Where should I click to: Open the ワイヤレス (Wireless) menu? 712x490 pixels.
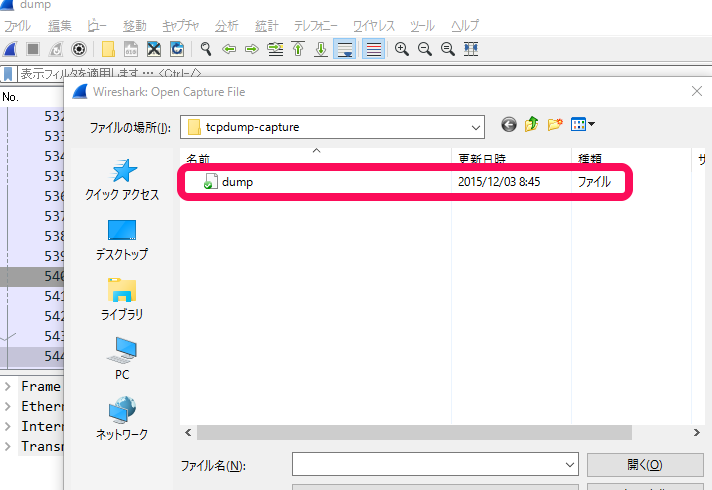tap(374, 25)
